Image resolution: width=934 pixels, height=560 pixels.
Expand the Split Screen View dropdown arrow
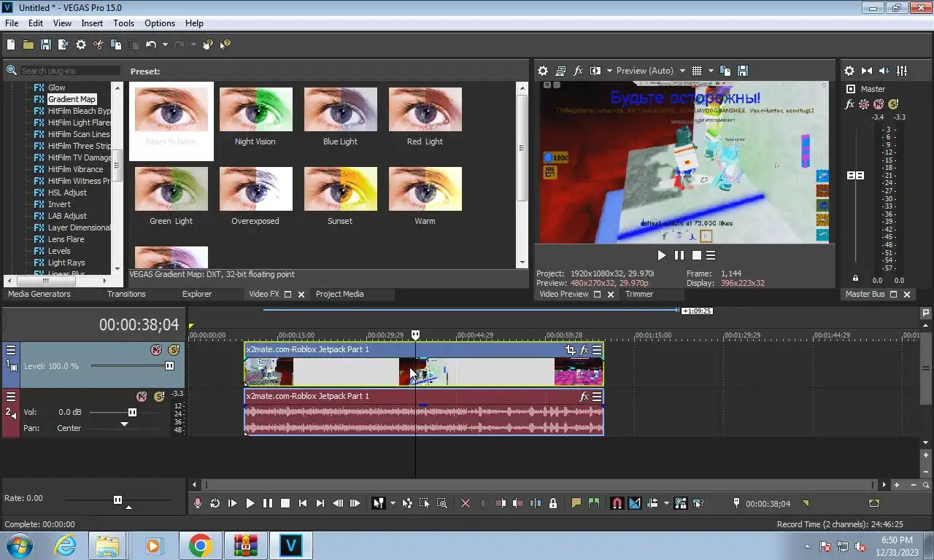tap(609, 71)
